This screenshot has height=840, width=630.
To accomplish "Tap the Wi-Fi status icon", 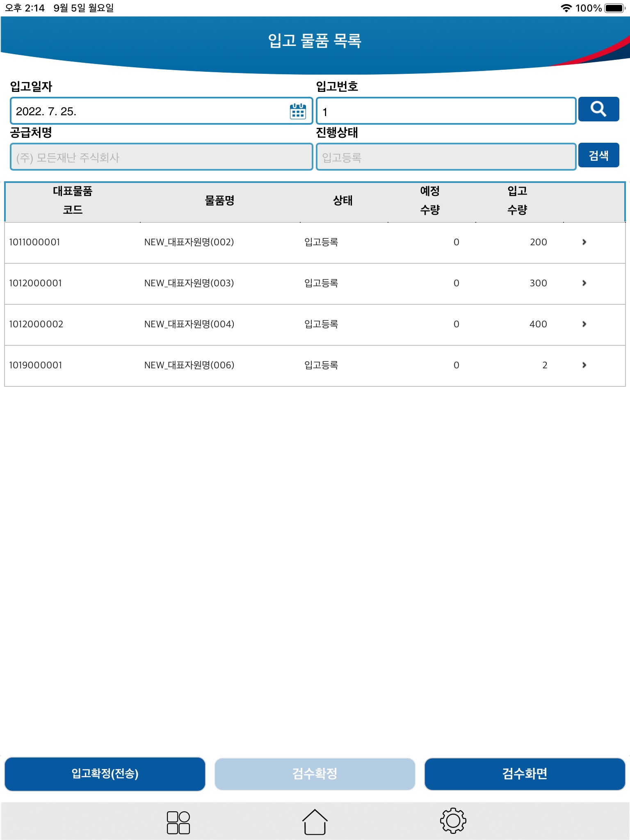I will pyautogui.click(x=566, y=8).
